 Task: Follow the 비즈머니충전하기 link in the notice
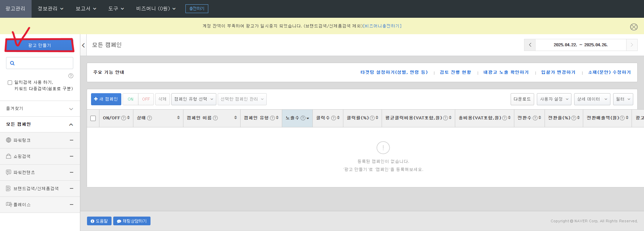click(382, 26)
